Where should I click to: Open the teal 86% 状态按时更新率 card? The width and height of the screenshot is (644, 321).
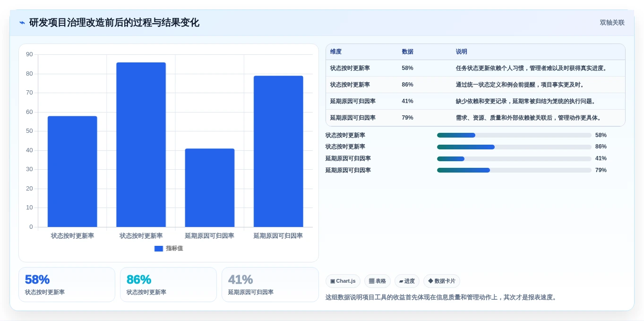(x=168, y=285)
